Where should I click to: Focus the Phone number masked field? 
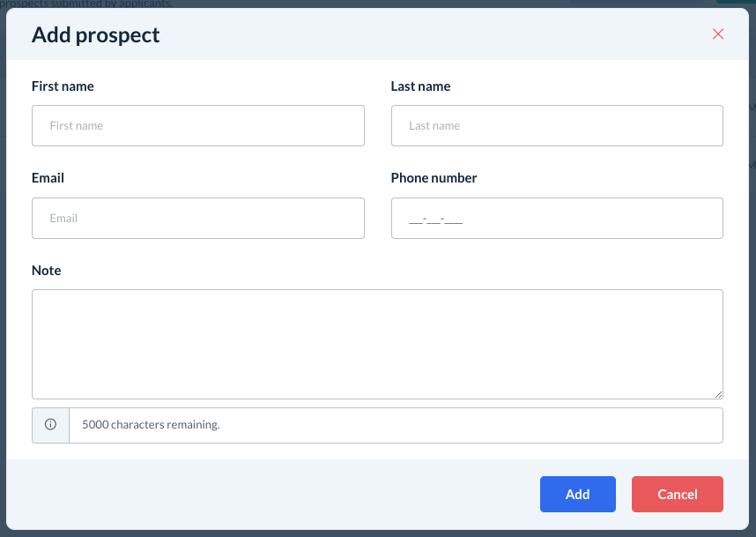click(557, 218)
